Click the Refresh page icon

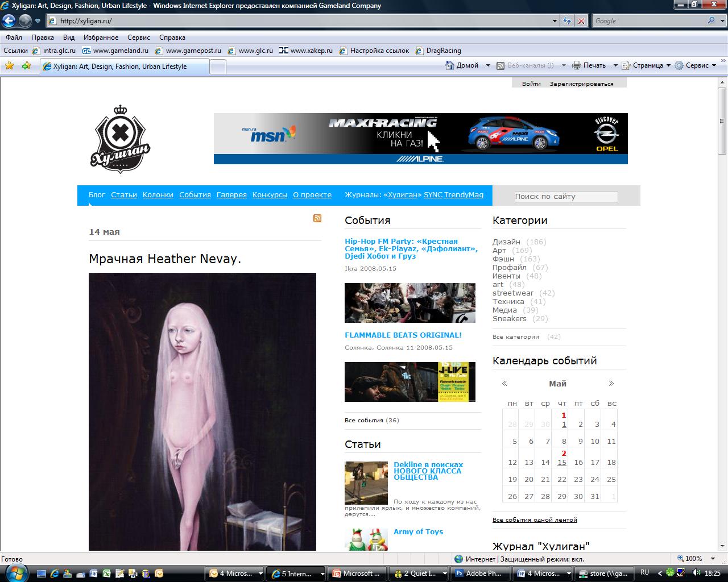click(567, 21)
